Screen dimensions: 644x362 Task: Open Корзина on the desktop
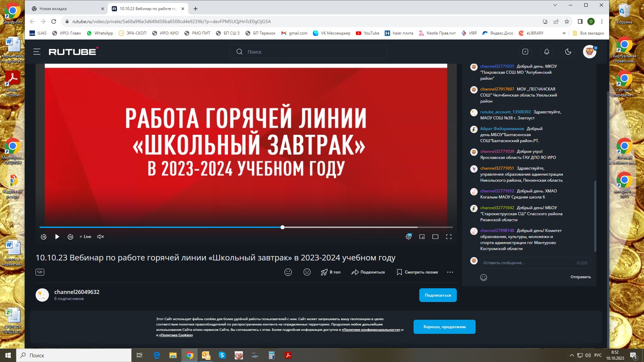[624, 14]
